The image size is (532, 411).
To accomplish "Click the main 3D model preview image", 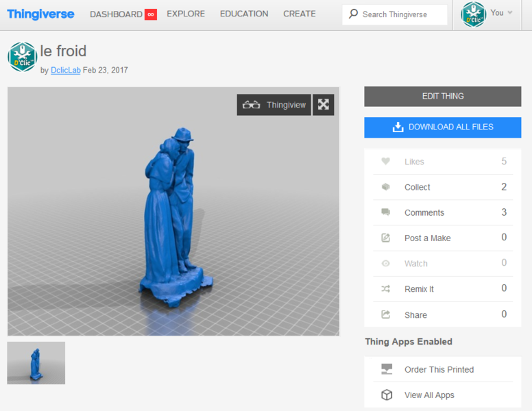I will click(173, 211).
